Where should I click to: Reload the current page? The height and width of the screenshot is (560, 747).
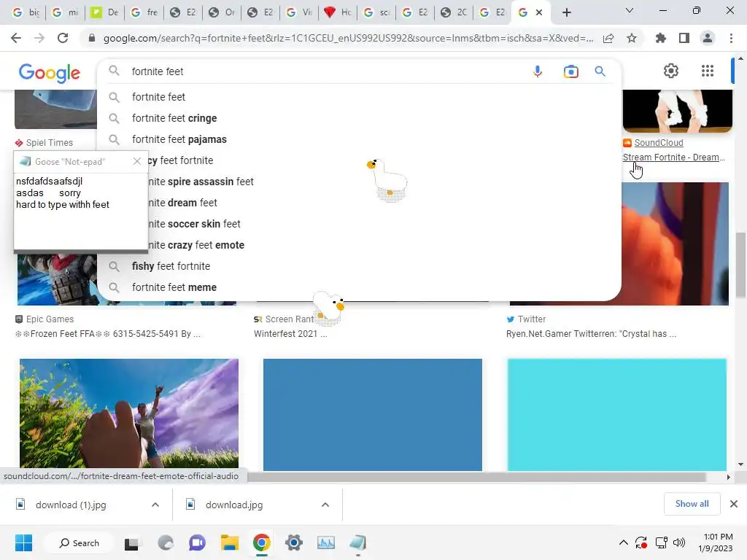pyautogui.click(x=63, y=38)
